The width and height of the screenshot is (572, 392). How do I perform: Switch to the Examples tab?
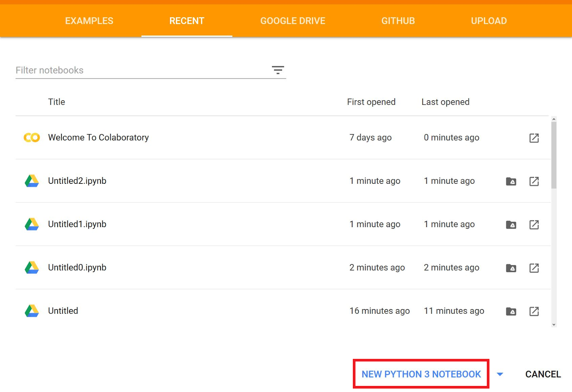[x=89, y=21]
